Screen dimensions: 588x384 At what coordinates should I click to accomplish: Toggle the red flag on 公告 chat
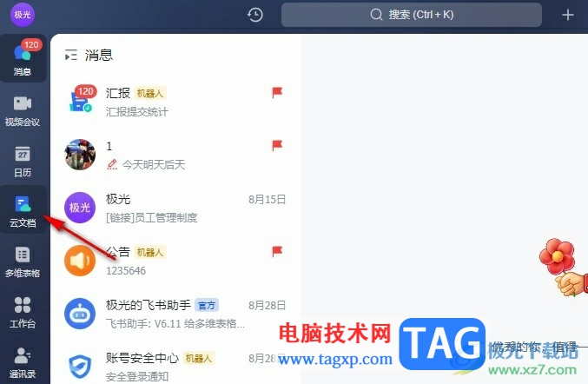click(277, 251)
